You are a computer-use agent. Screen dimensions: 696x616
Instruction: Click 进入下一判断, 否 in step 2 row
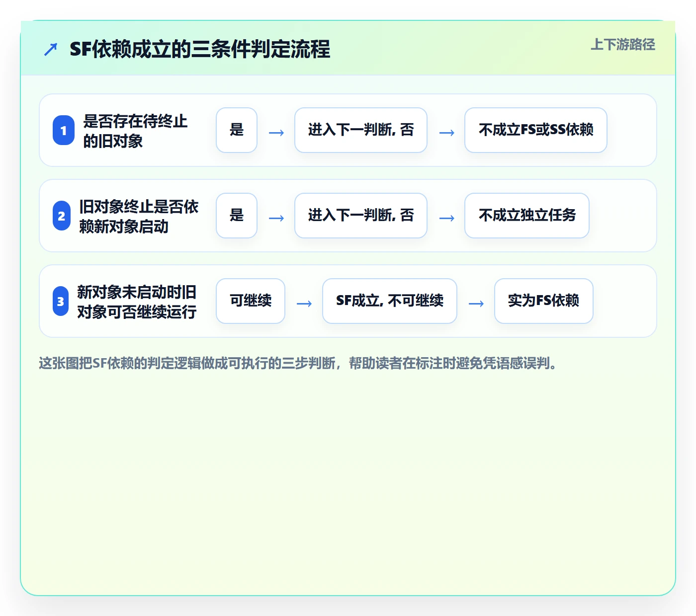[361, 216]
